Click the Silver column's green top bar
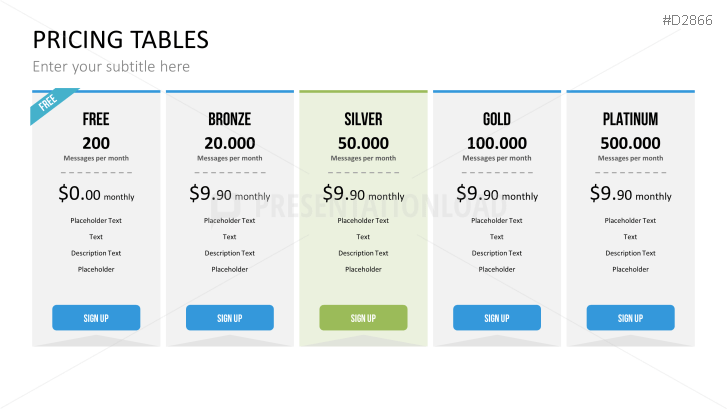This screenshot has width=727, height=409. (x=363, y=91)
